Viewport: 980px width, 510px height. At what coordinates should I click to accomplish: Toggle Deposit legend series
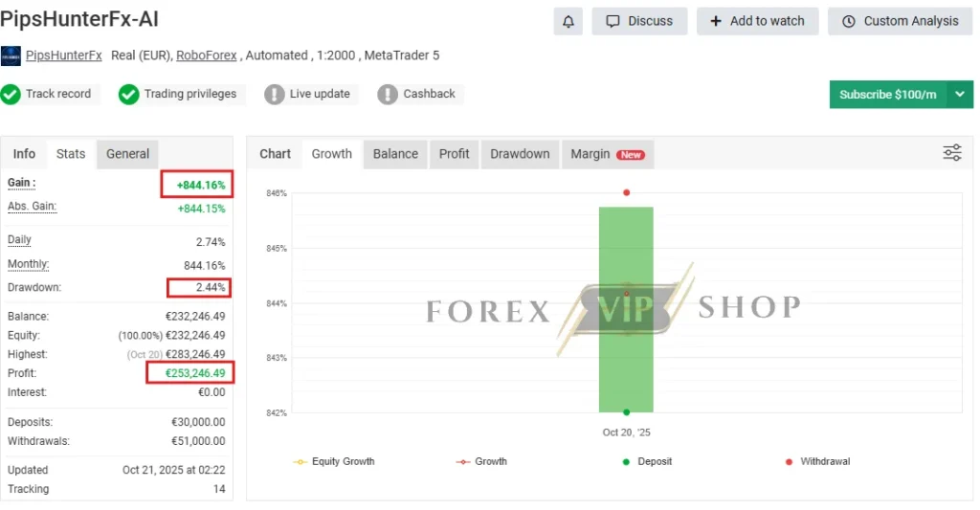(647, 461)
